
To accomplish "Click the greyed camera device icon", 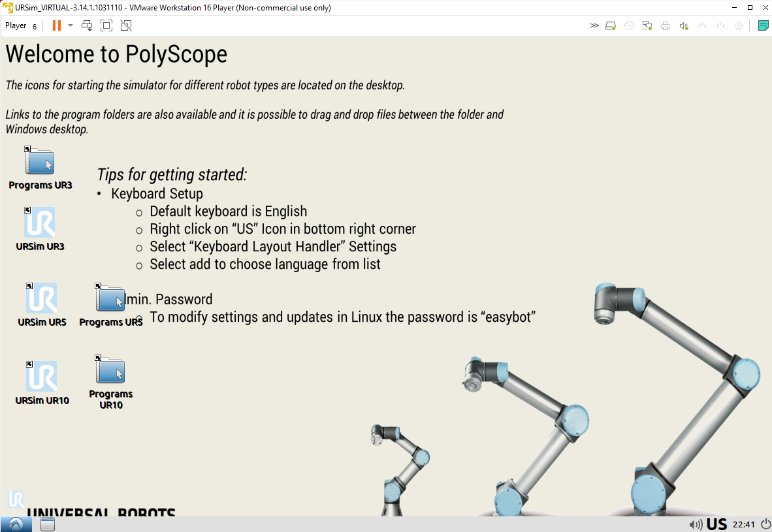I will point(739,25).
